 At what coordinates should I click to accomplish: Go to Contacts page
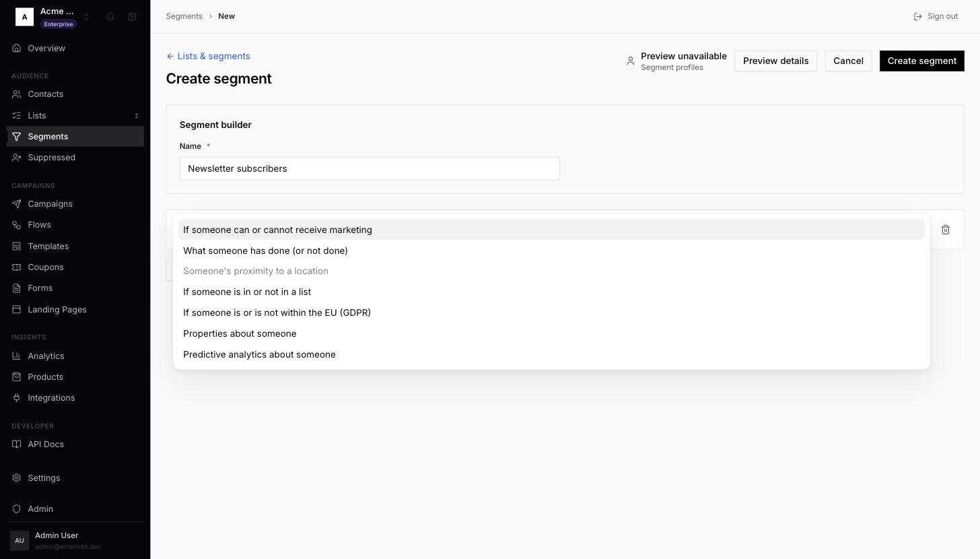(75, 94)
